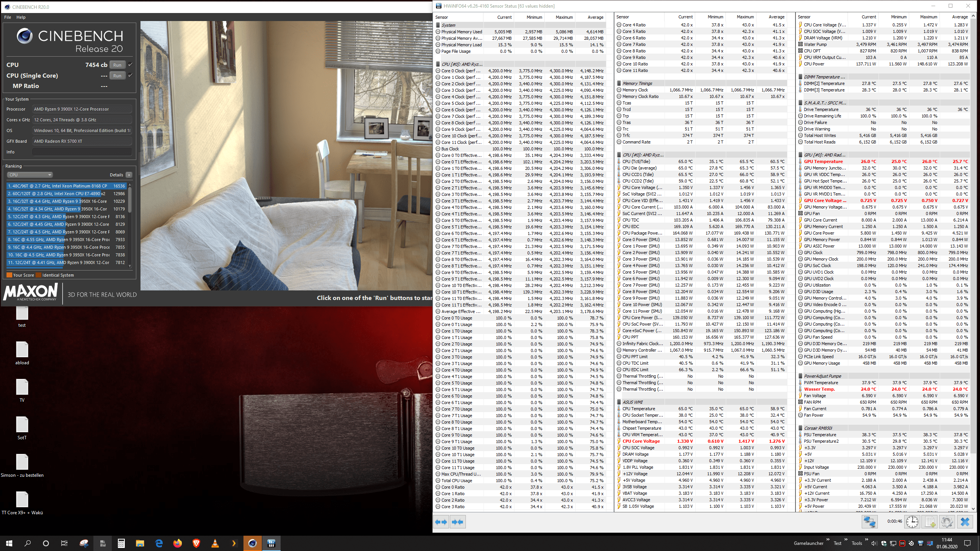The height and width of the screenshot is (551, 980).
Task: Expand Test toolbar chevron on taskbar
Action: pos(846,540)
